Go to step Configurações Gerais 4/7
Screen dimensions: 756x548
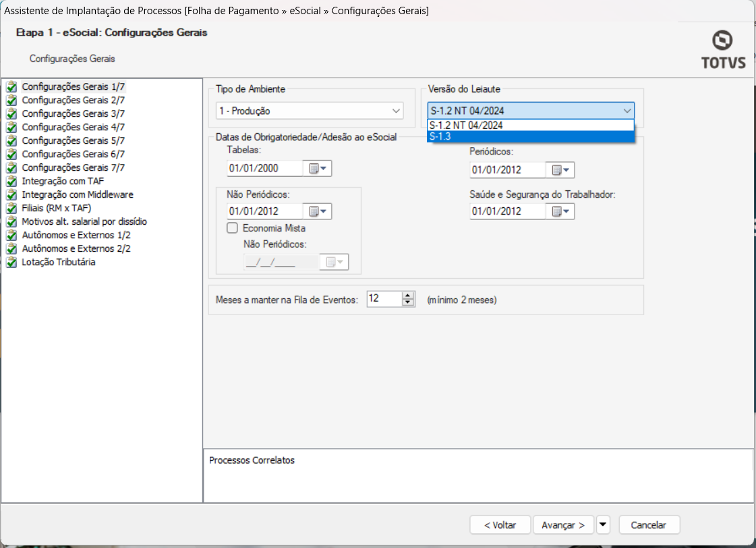(74, 128)
